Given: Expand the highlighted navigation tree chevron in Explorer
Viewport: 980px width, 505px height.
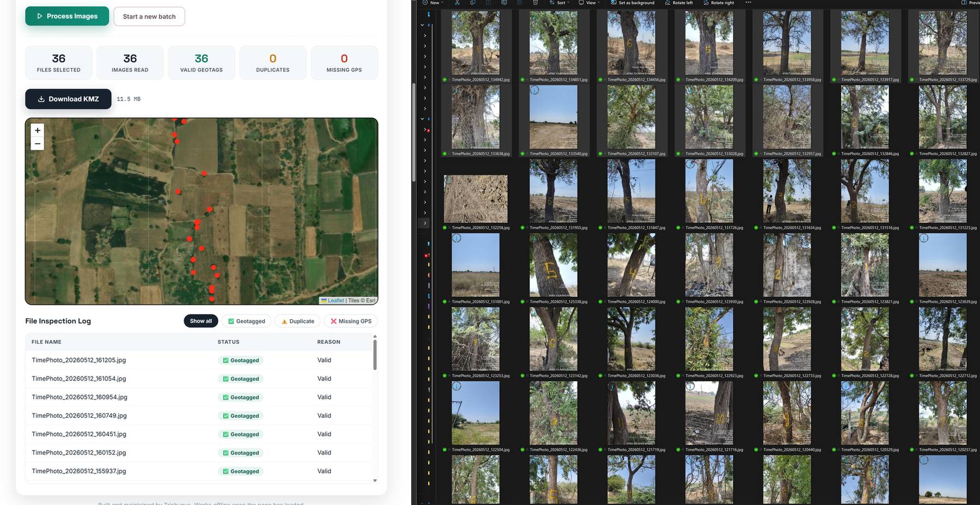Looking at the screenshot, I should [425, 223].
